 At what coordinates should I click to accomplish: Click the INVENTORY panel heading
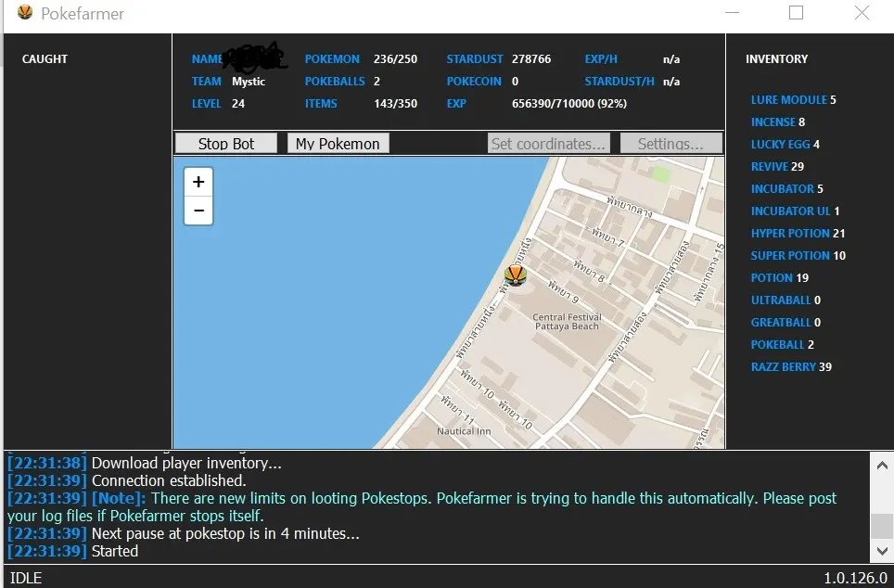pyautogui.click(x=776, y=58)
